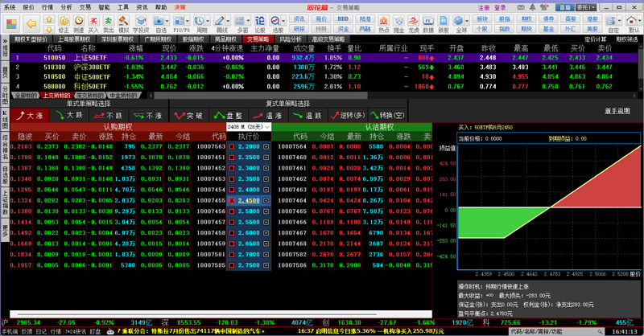
Task: Open the 多窗 multi-window icon
Action: click(240, 21)
